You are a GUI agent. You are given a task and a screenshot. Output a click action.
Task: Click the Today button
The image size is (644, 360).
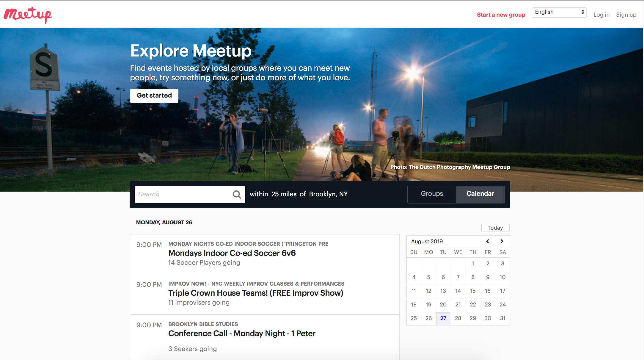point(495,228)
